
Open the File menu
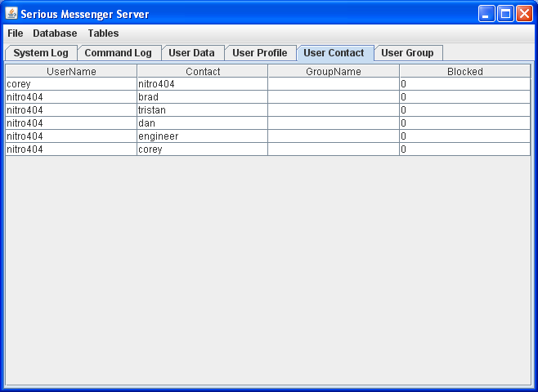[x=16, y=33]
